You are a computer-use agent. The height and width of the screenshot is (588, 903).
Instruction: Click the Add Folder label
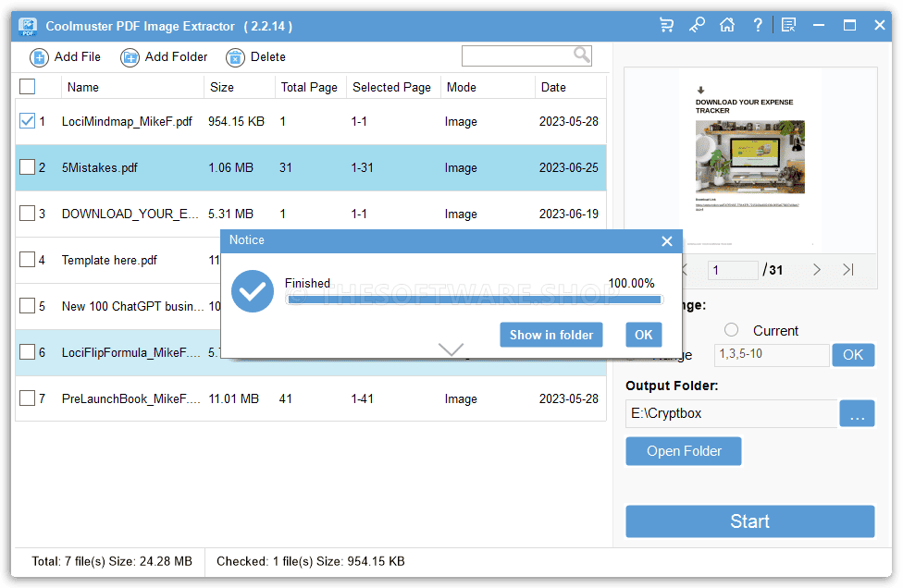pyautogui.click(x=176, y=57)
